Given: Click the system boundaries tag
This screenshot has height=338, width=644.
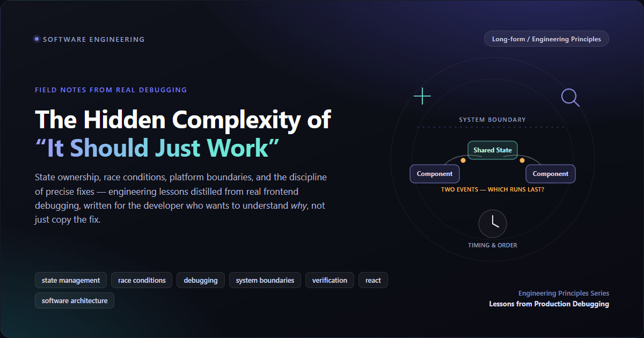Looking at the screenshot, I should coord(265,280).
